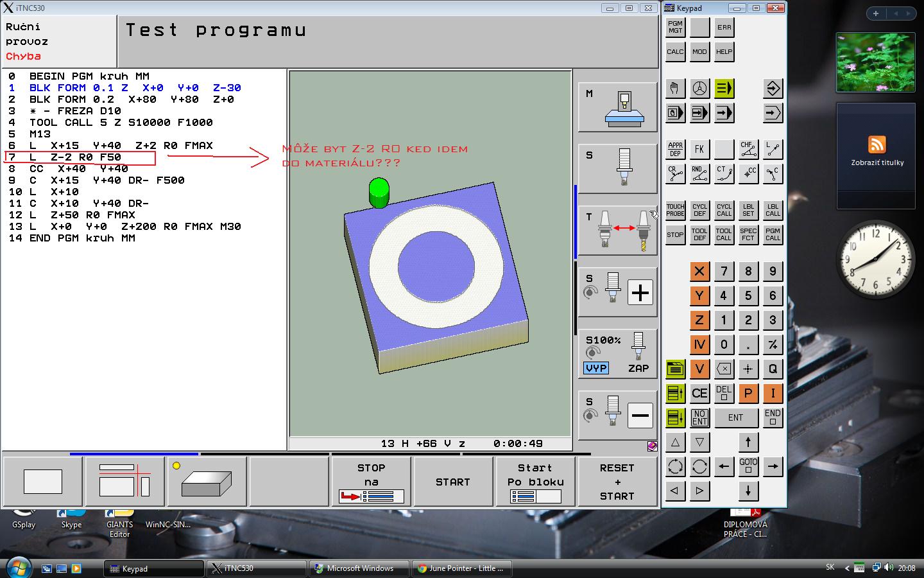Viewport: 924px width, 578px height.
Task: Click the chamfer CHF path function key
Action: [x=748, y=150]
